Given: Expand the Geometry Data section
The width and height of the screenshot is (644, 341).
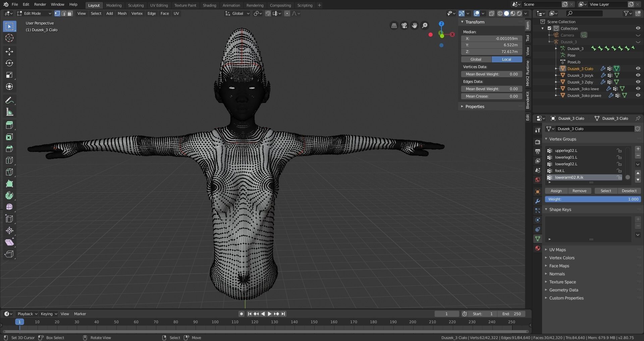Looking at the screenshot, I should [x=563, y=290].
